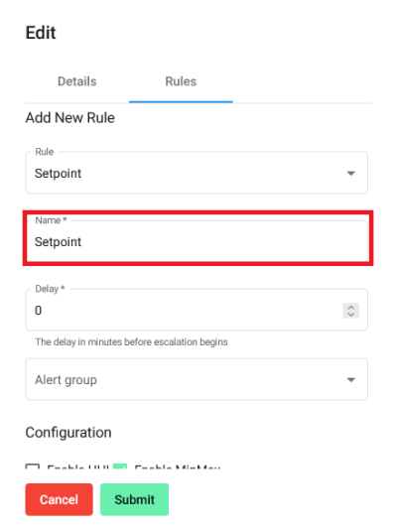This screenshot has width=397, height=532.
Task: Focus the Name input containing Setpoint
Action: (x=197, y=241)
